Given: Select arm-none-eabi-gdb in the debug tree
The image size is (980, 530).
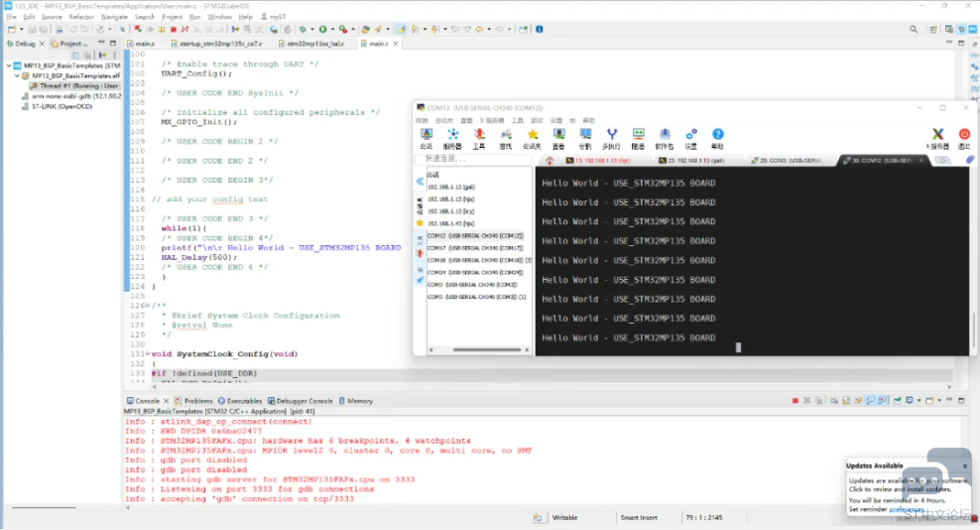Looking at the screenshot, I should click(x=71, y=96).
